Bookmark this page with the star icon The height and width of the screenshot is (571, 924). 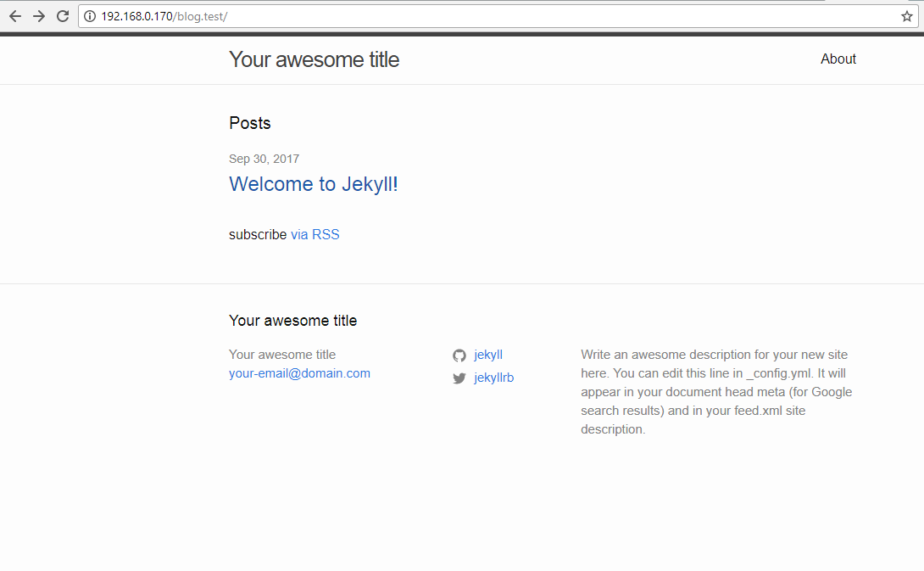[906, 16]
